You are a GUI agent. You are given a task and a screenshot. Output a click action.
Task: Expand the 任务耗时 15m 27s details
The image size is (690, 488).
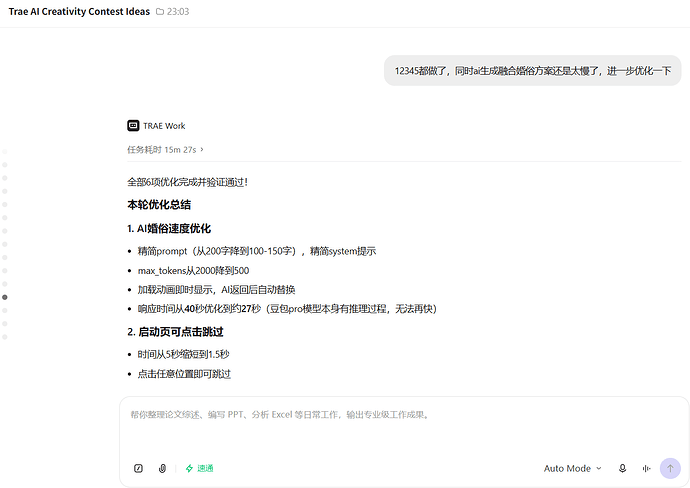[165, 150]
